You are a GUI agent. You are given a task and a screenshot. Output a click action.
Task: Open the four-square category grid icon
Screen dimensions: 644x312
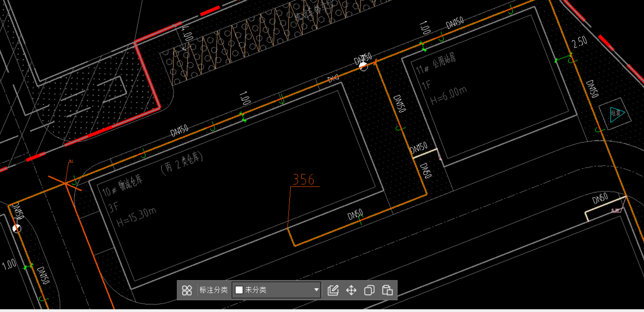(187, 290)
